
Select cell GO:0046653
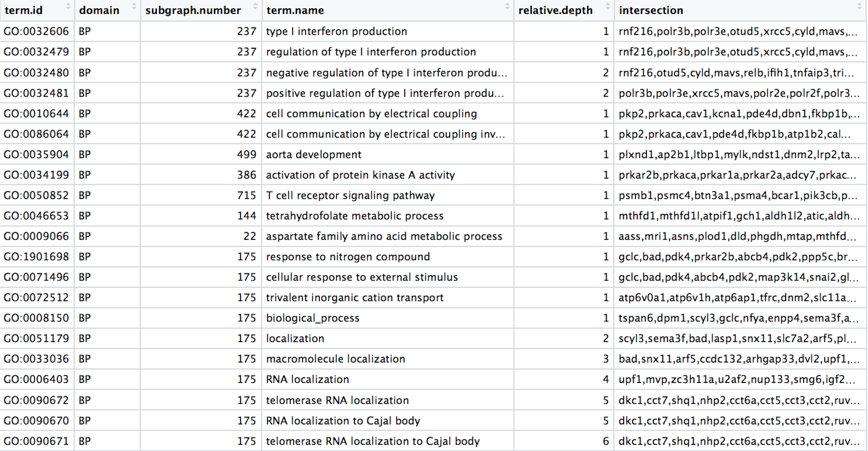[x=37, y=216]
